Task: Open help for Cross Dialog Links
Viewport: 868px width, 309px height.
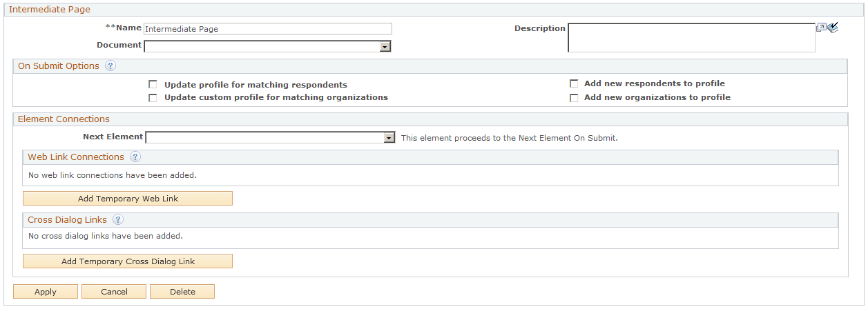Action: [118, 220]
